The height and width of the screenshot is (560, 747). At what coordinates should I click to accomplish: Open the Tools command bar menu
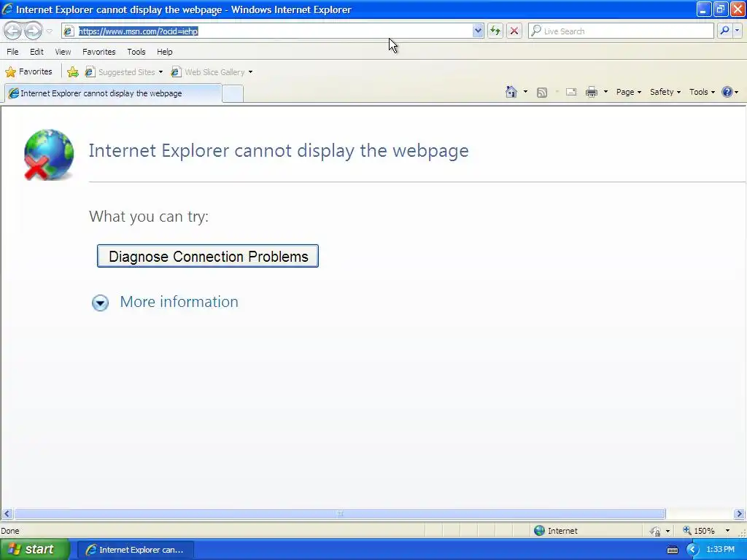pyautogui.click(x=702, y=92)
